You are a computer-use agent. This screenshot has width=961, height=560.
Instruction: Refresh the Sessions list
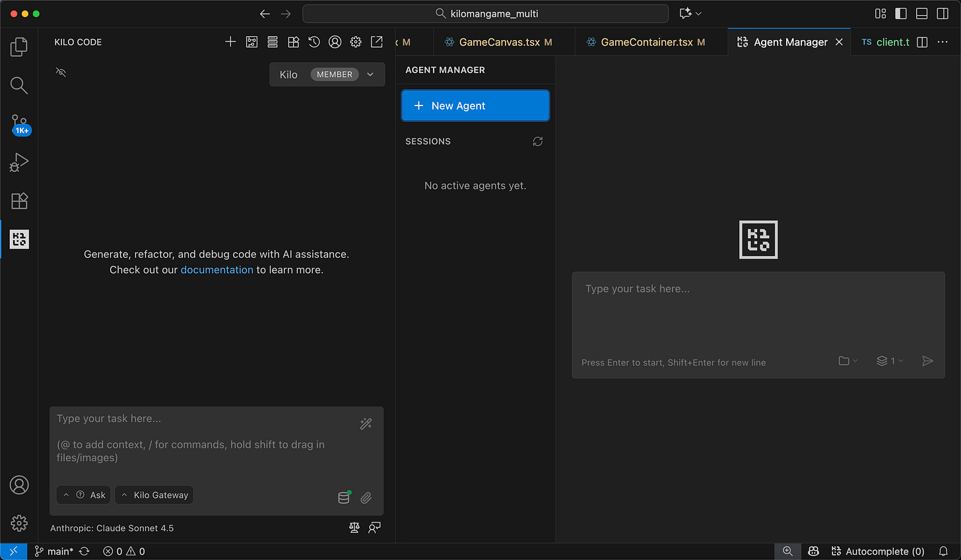[538, 141]
